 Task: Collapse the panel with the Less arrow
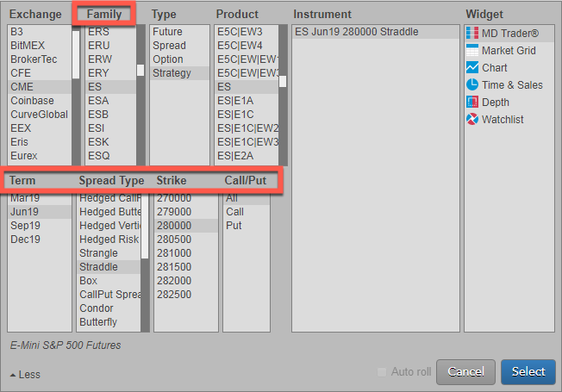click(x=25, y=375)
